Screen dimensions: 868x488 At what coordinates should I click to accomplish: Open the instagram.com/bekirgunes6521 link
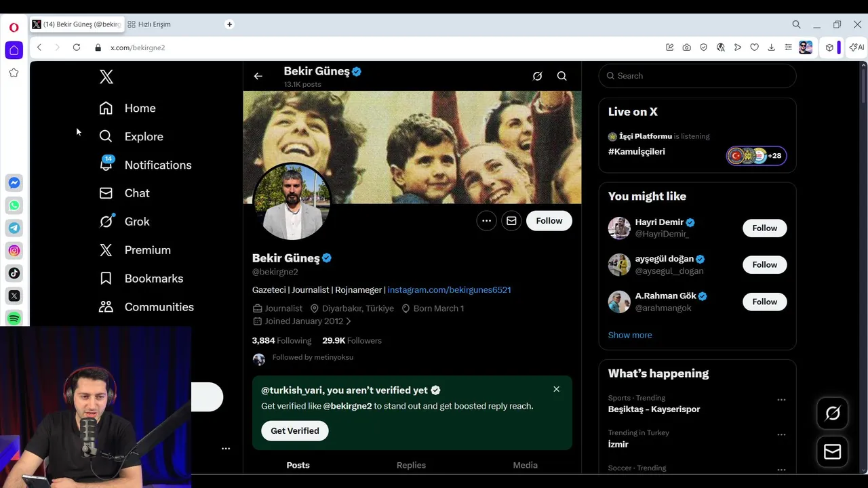click(449, 290)
